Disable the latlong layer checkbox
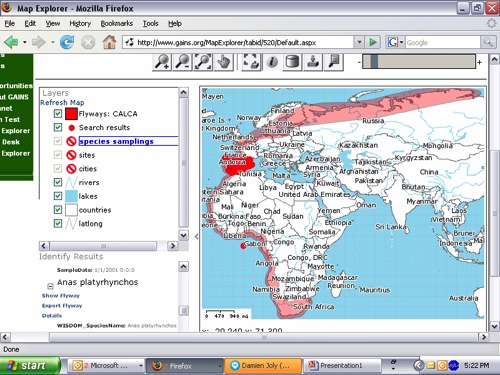The width and height of the screenshot is (500, 375). tap(58, 223)
